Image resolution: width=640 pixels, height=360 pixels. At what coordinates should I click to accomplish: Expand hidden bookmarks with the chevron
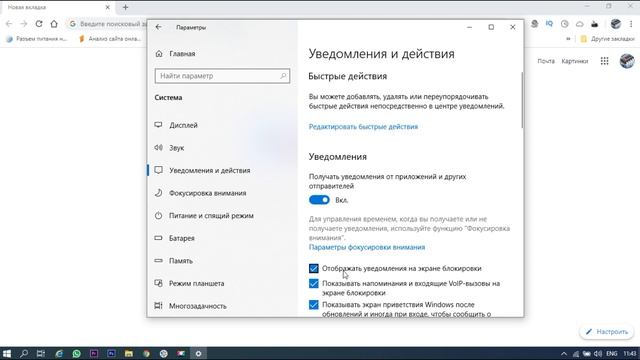pyautogui.click(x=568, y=39)
